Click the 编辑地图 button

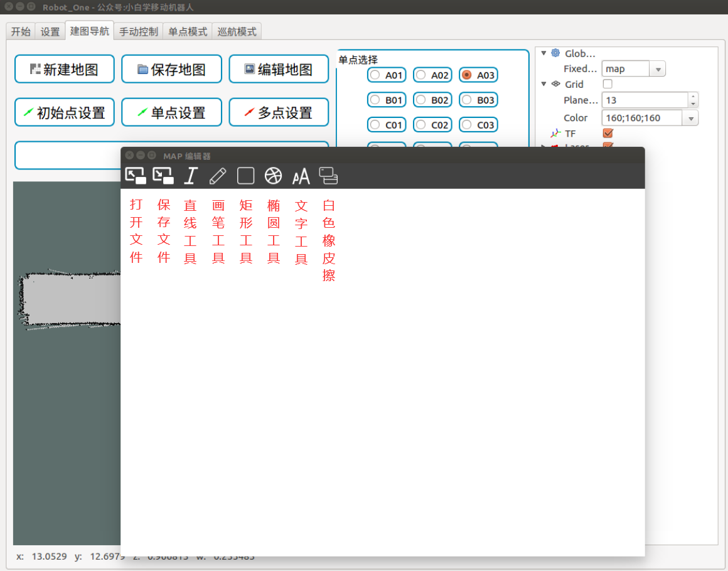(x=279, y=69)
